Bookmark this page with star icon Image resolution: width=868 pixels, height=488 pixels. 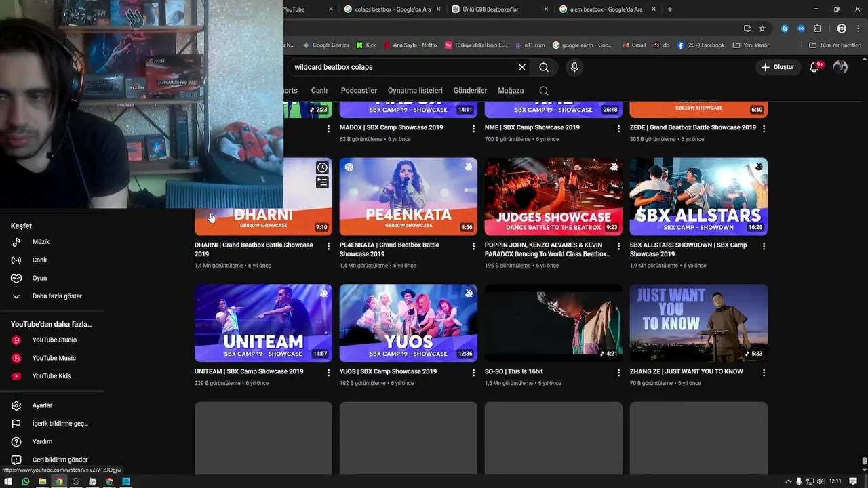pyautogui.click(x=762, y=28)
